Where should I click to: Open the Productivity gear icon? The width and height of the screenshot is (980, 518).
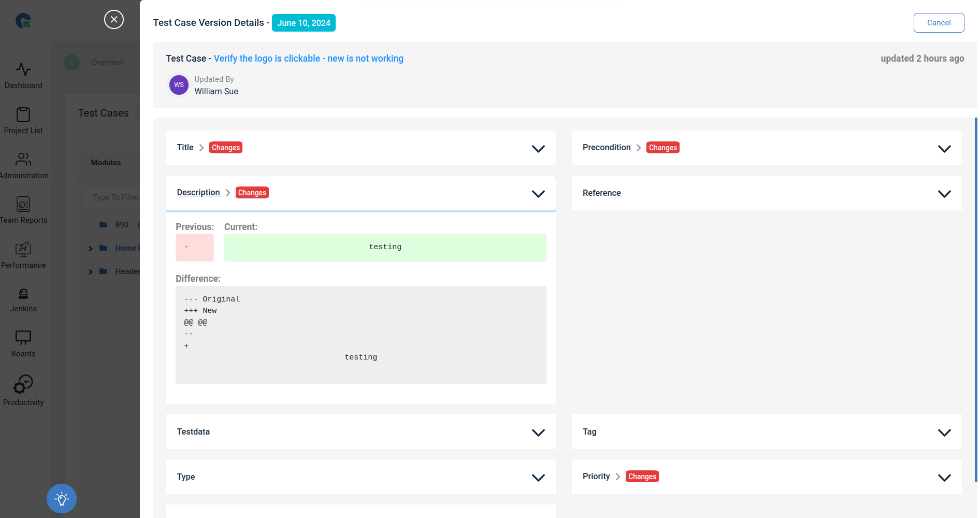[x=23, y=385]
